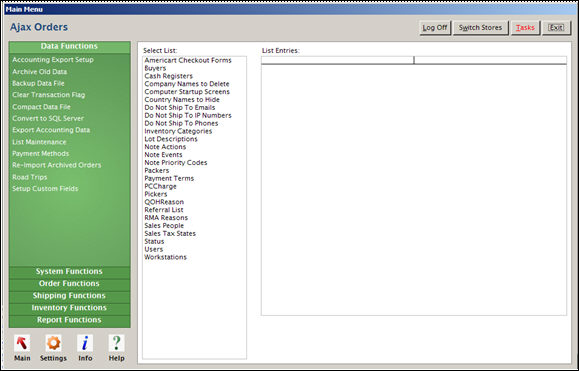Select RMA Reasons list
Viewport: 579px width, 371px height.
click(x=166, y=218)
